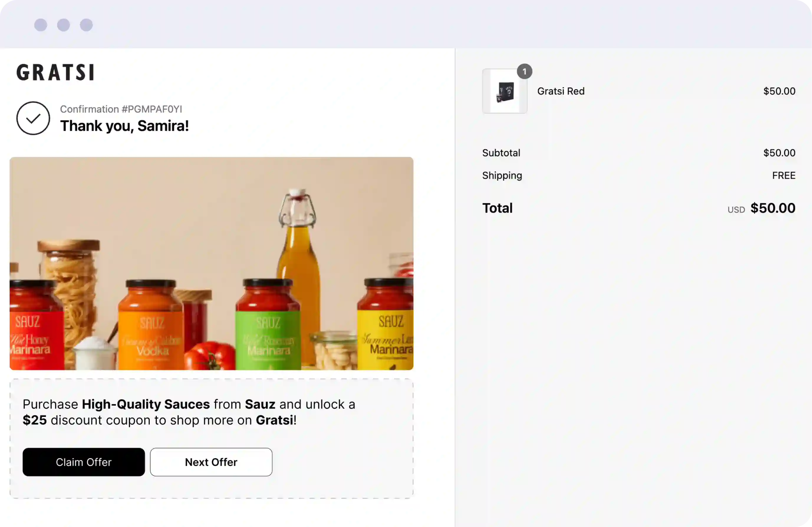This screenshot has height=527, width=812.
Task: Open the Gratsi Red product thumbnail
Action: tap(505, 91)
